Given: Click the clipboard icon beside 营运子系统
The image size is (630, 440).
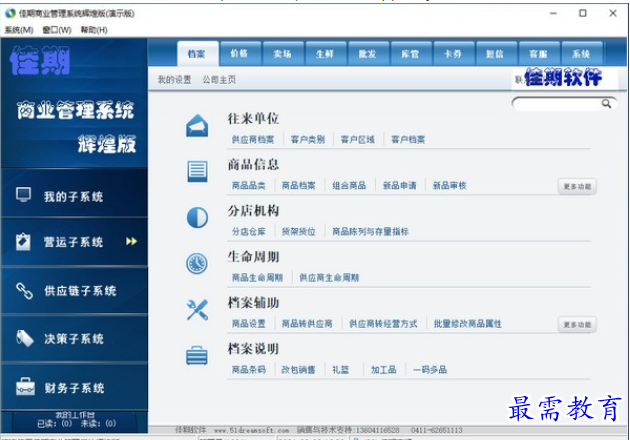Looking at the screenshot, I should pos(23,241).
